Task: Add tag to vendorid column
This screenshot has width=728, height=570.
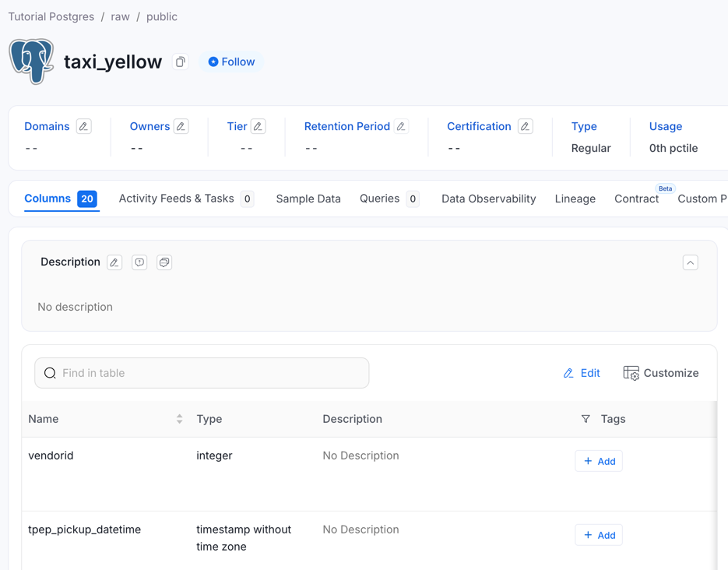Action: [x=599, y=461]
